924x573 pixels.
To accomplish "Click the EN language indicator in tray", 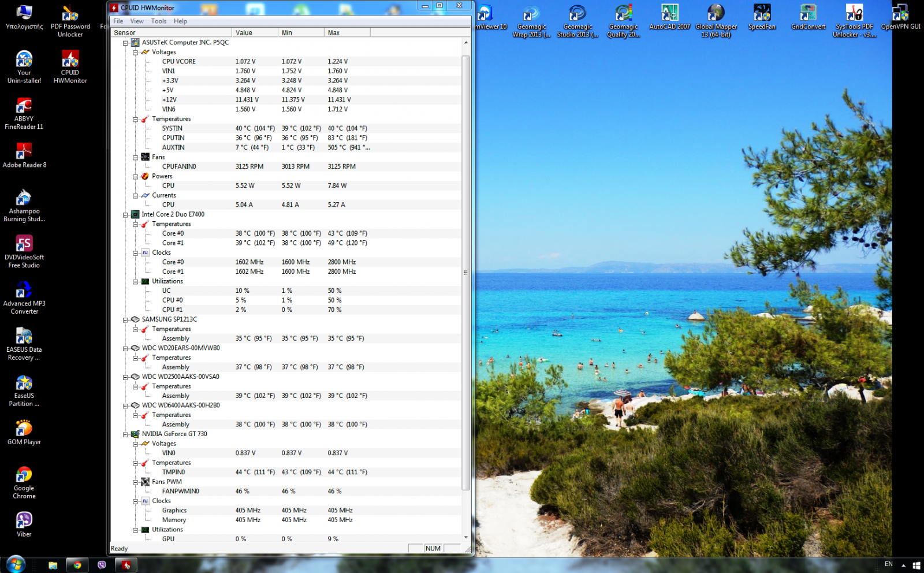I will [x=889, y=564].
